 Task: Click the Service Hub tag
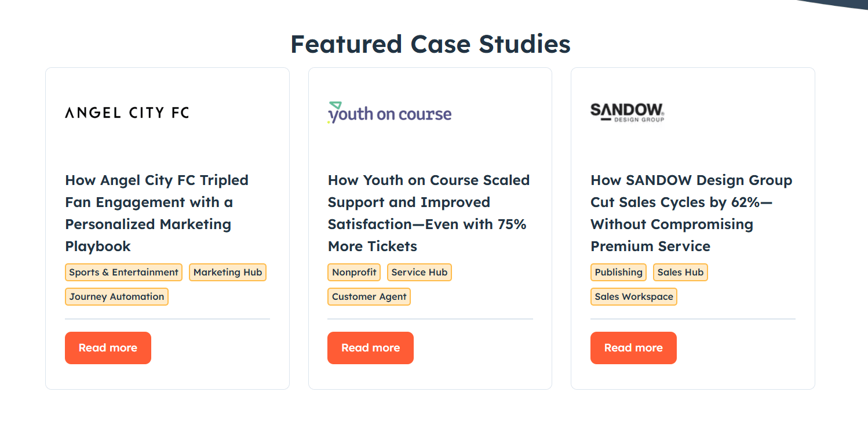click(420, 272)
